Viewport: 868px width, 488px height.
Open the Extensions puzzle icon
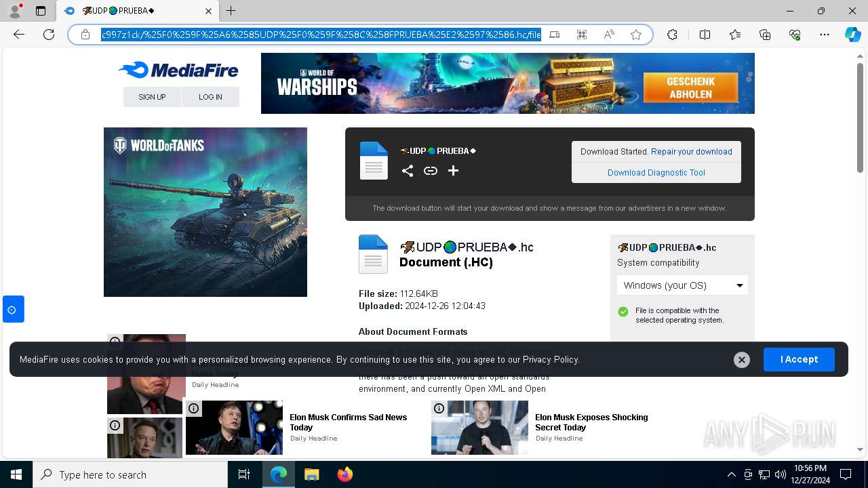tap(672, 35)
